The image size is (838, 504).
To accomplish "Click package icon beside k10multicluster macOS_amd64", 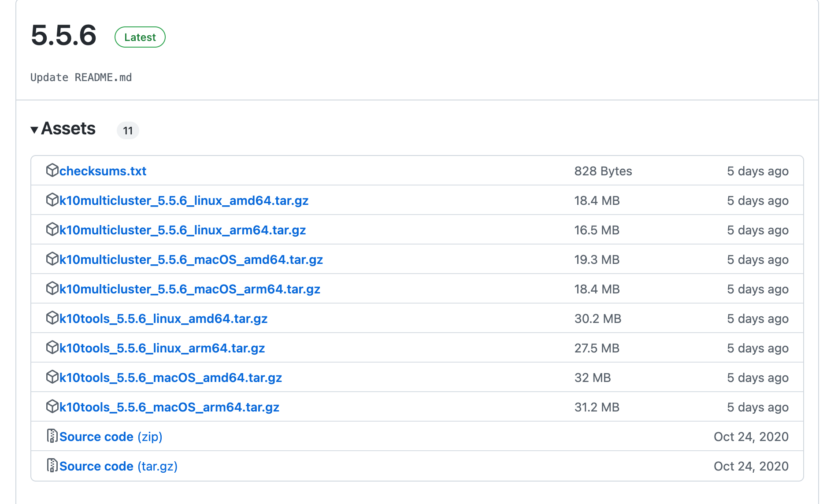I will pos(52,259).
